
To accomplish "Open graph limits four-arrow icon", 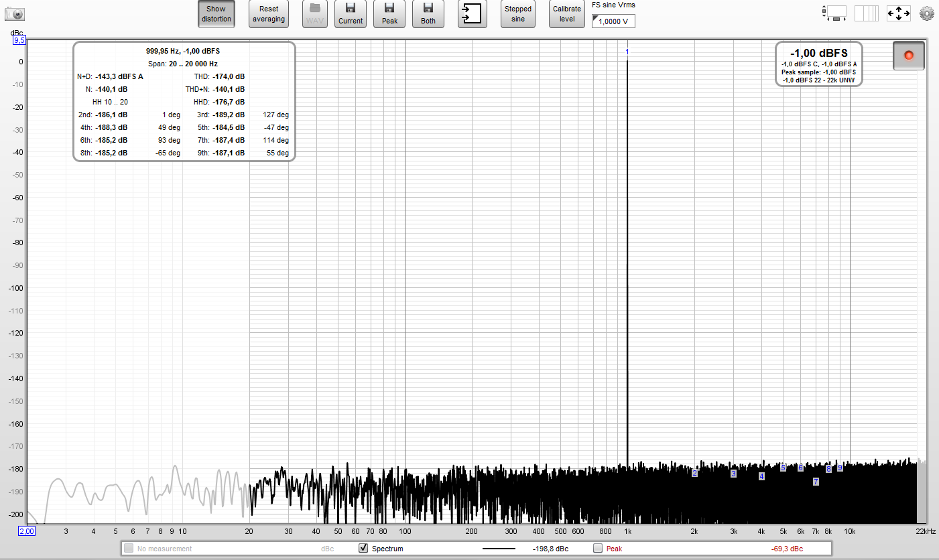I will coord(898,13).
